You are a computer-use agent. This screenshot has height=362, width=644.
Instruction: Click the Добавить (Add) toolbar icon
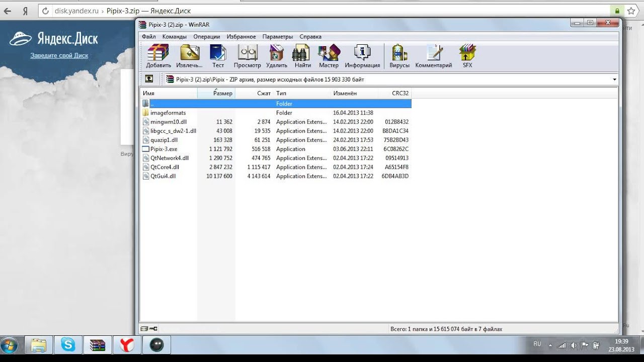pos(158,56)
